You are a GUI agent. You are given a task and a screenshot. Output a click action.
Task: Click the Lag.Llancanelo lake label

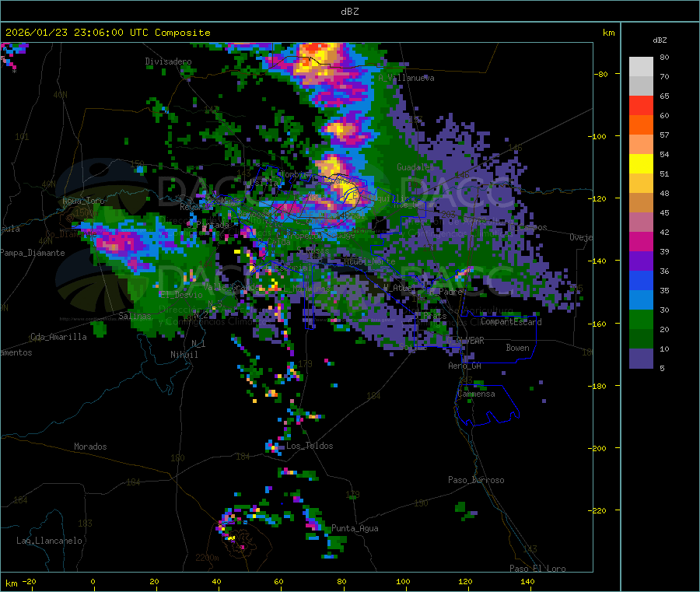(x=49, y=541)
